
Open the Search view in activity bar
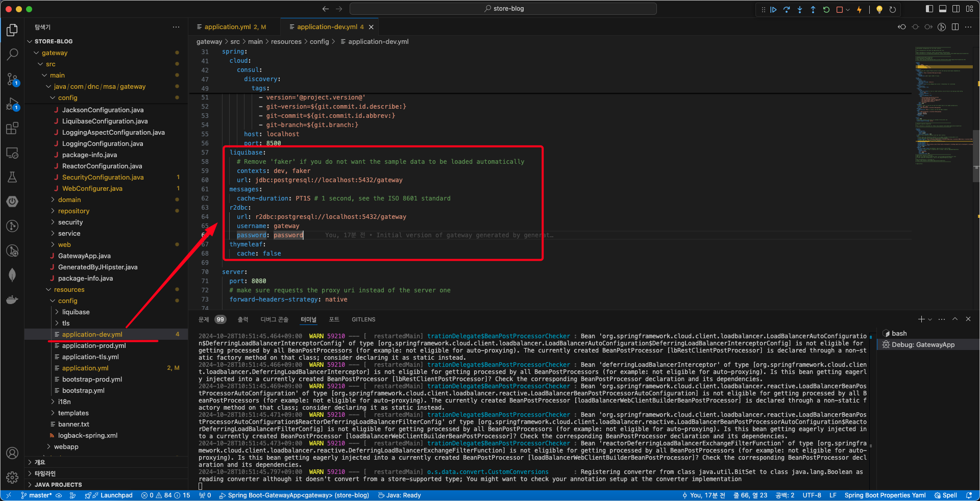click(12, 54)
